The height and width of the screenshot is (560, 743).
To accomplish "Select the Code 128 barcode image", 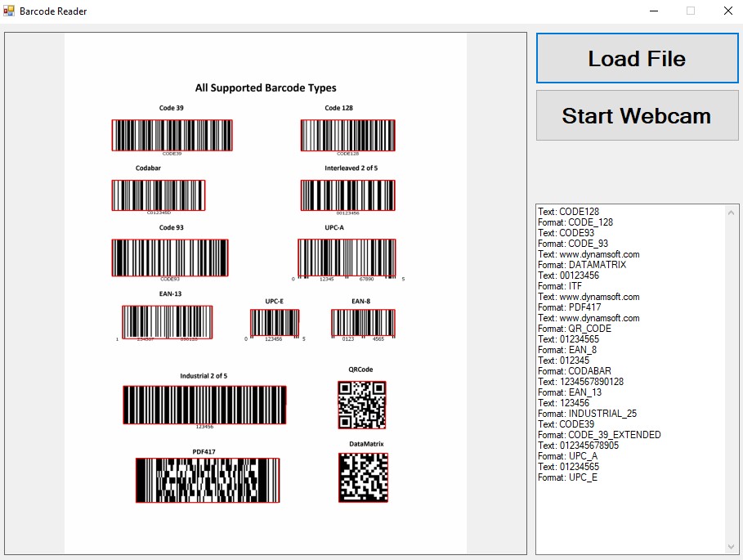I will click(347, 135).
